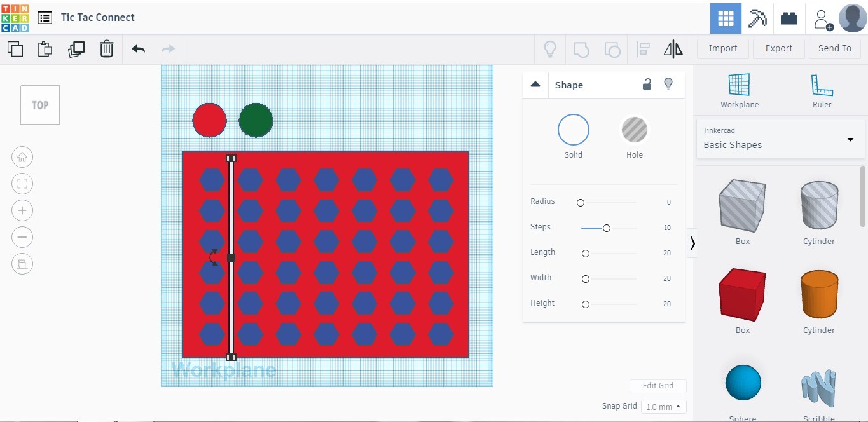The height and width of the screenshot is (422, 868).
Task: Click the Home view button
Action: (x=22, y=157)
